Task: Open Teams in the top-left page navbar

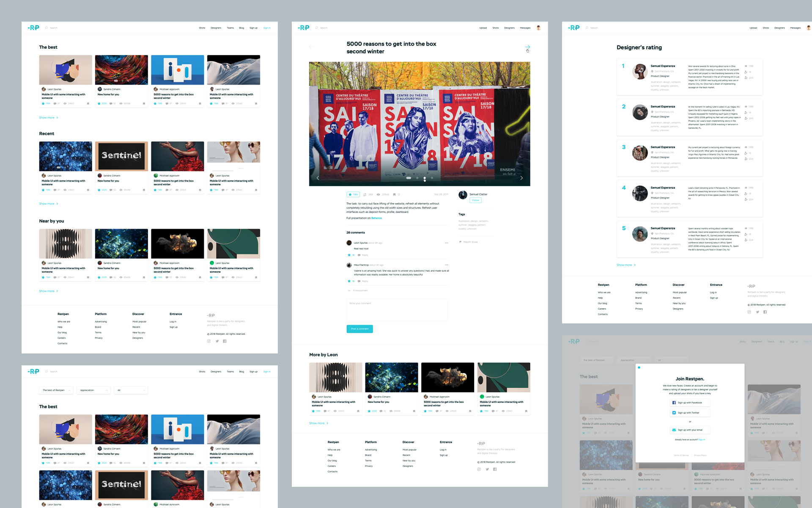Action: pos(230,28)
